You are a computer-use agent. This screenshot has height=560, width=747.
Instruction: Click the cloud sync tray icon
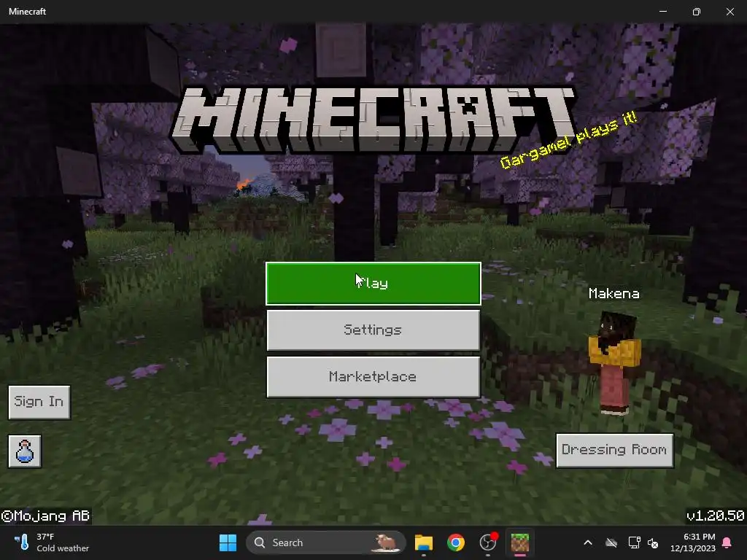(x=611, y=542)
